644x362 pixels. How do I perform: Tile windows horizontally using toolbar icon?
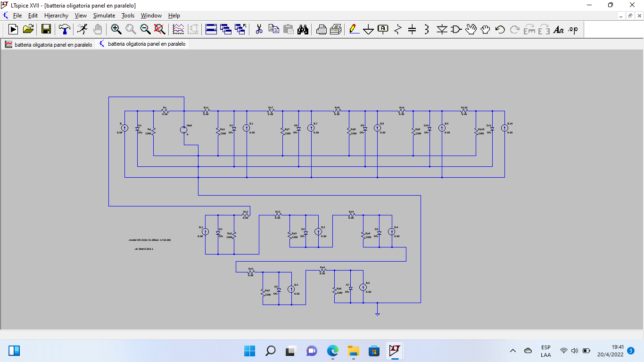click(211, 29)
